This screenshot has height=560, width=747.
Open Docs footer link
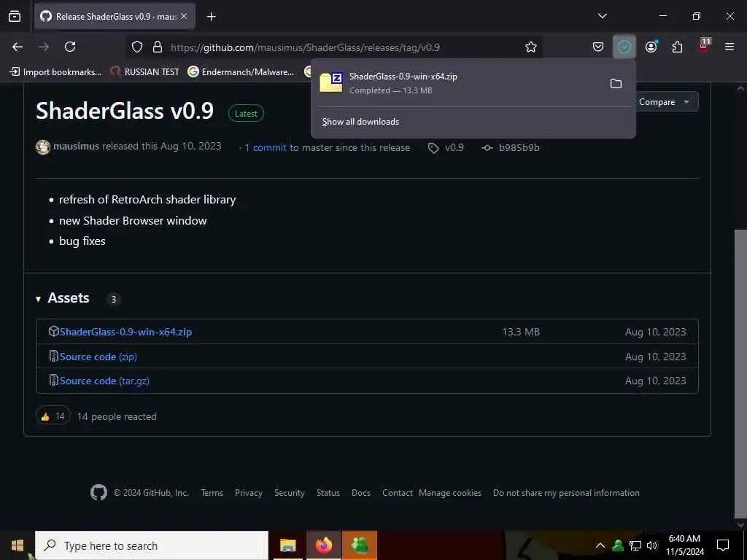coord(361,493)
